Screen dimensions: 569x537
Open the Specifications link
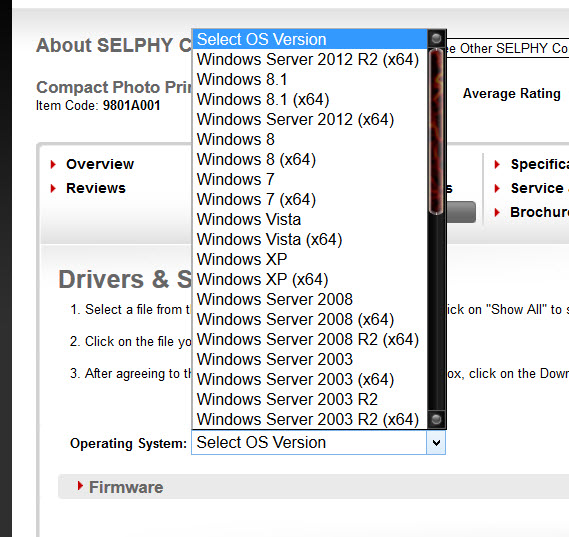[540, 164]
